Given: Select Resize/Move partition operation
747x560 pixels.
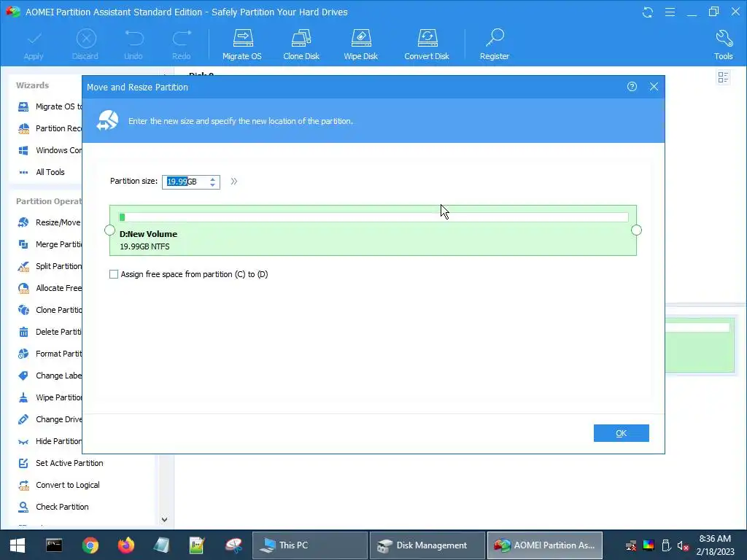Looking at the screenshot, I should pyautogui.click(x=50, y=222).
